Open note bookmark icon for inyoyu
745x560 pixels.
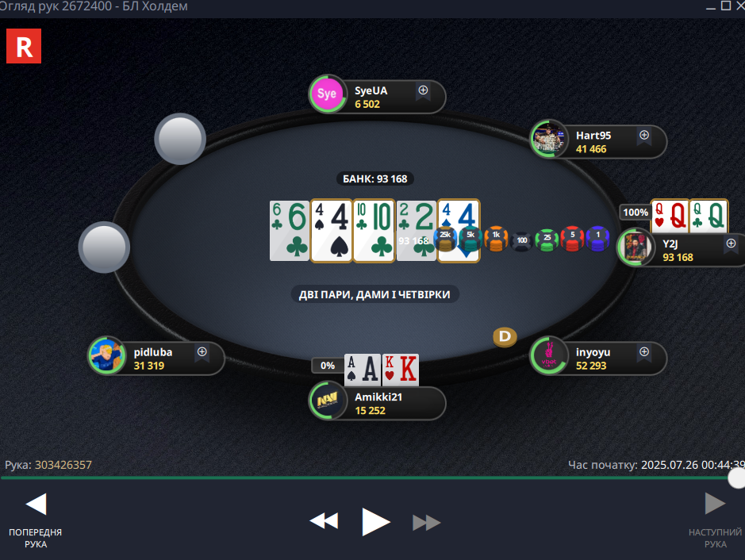click(x=643, y=353)
